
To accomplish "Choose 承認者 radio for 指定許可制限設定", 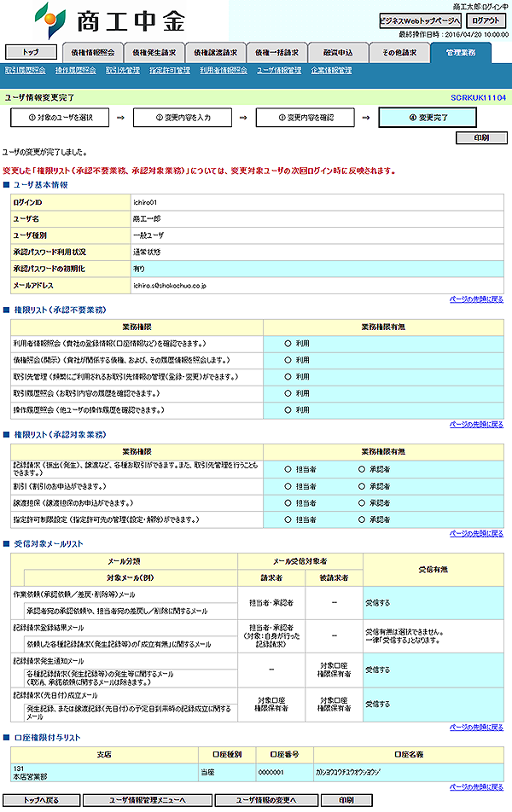I will 362,520.
